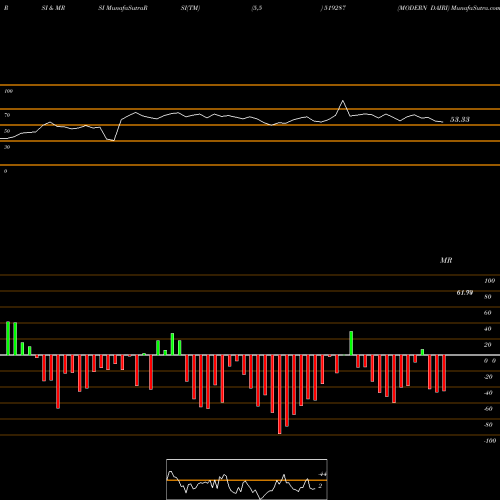Click the SI MunafaSutraR header text

click(123, 8)
